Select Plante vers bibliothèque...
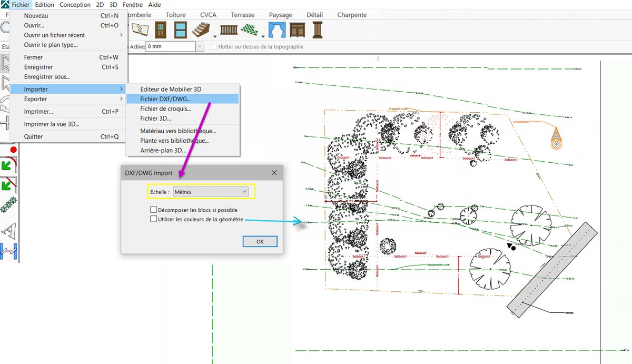 (183, 141)
